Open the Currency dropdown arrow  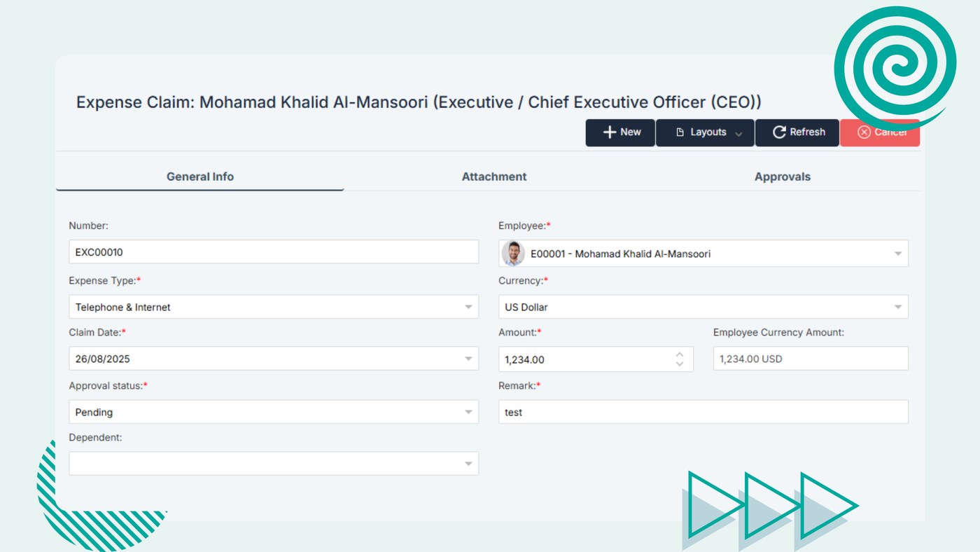(897, 307)
